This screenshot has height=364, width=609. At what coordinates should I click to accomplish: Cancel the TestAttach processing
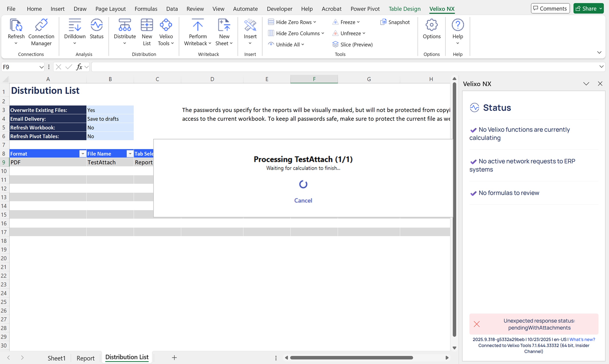tap(303, 200)
